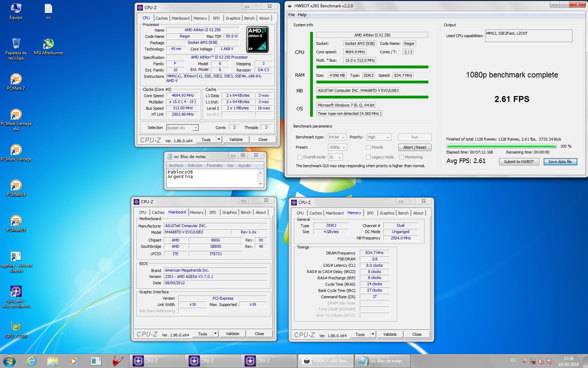This screenshot has height=368, width=588.
Task: Open the Windows Start orb
Action: [x=9, y=361]
